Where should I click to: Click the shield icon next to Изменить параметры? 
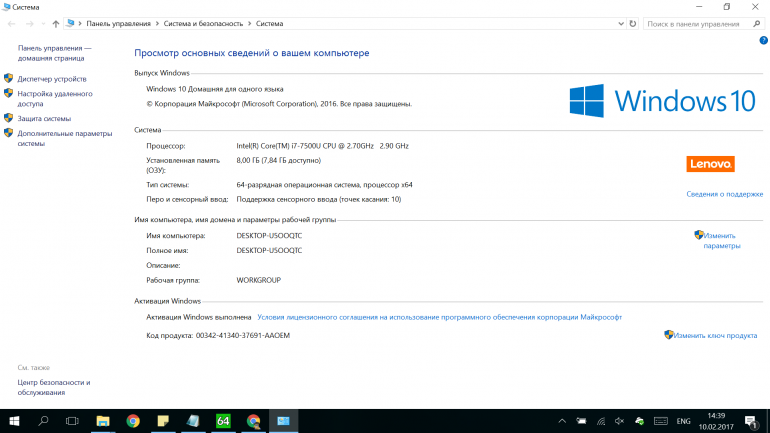pos(699,235)
